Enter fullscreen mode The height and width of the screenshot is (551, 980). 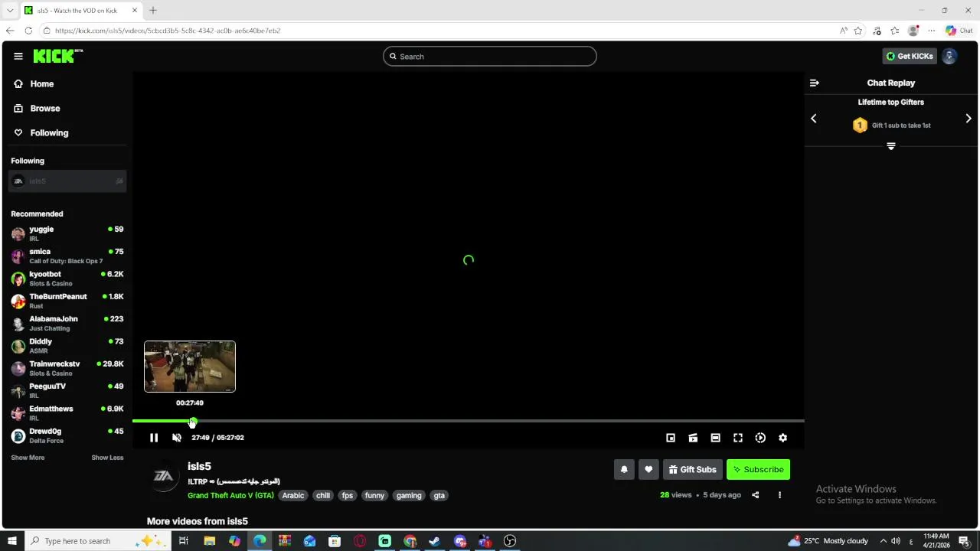(x=738, y=438)
